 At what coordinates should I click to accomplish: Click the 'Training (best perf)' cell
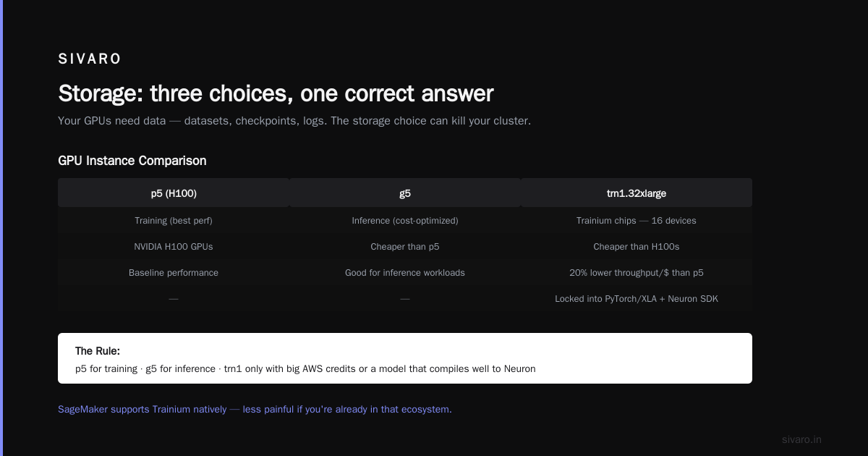click(x=174, y=220)
